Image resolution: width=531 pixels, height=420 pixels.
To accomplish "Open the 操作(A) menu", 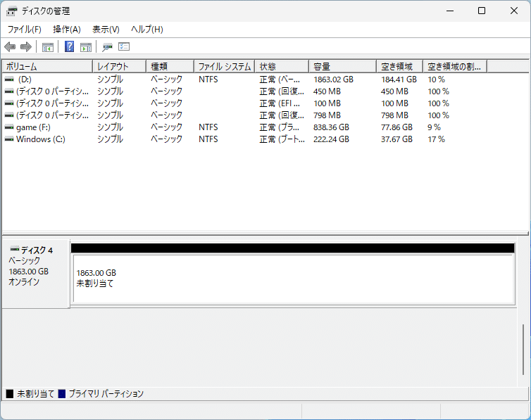I will [67, 30].
